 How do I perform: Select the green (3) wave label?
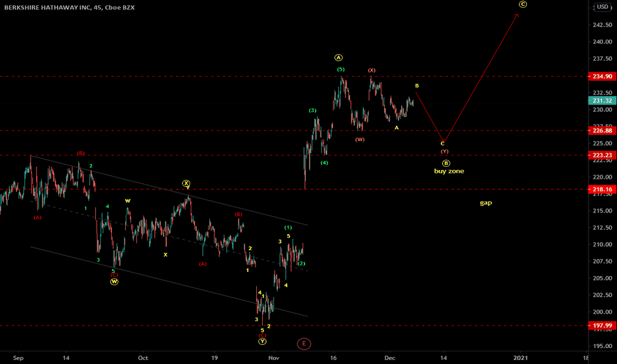[312, 111]
